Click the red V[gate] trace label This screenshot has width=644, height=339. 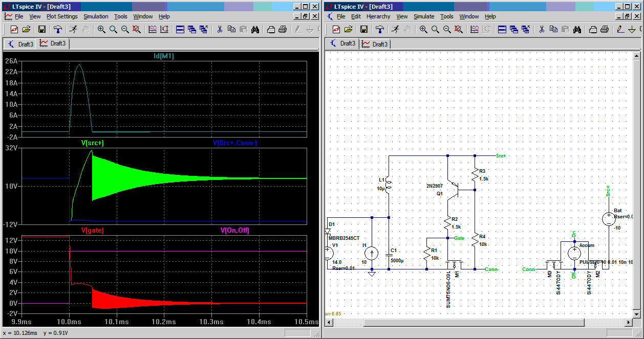coord(92,231)
